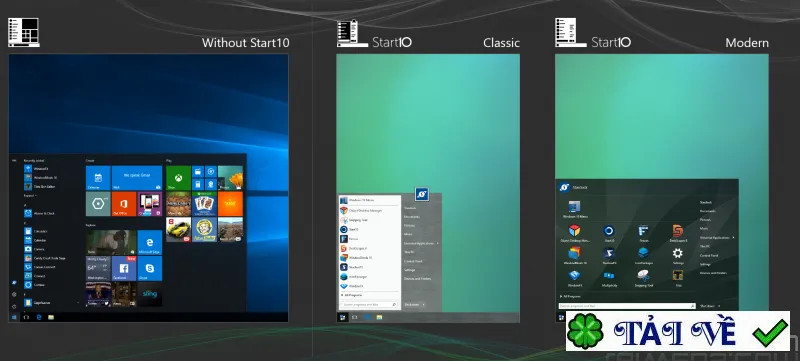This screenshot has width=800, height=361.
Task: Open the Weather tile showing 64°
Action: (98, 269)
